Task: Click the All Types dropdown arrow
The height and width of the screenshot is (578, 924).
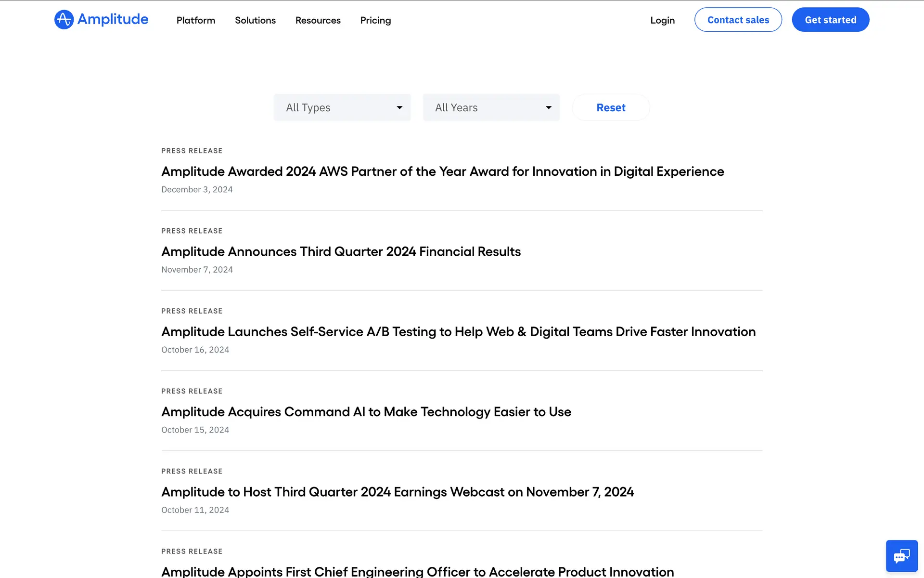Action: pos(399,107)
